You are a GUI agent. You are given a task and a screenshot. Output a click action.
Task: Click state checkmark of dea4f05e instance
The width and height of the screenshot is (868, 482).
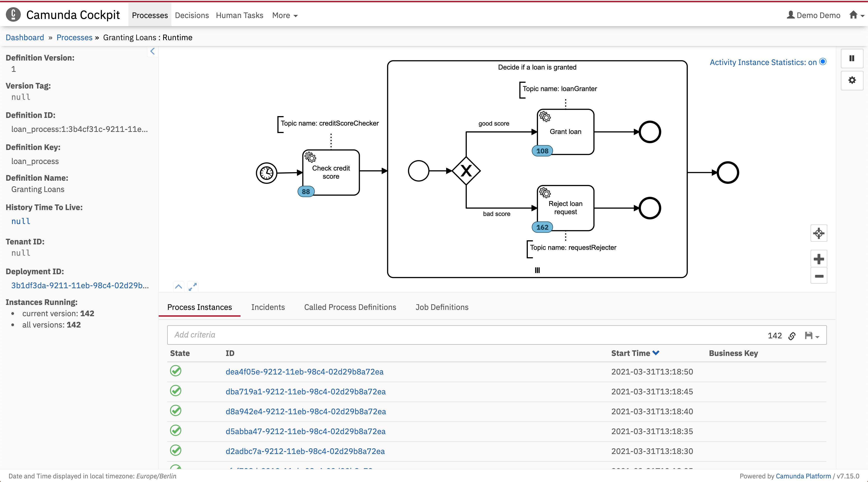(176, 371)
